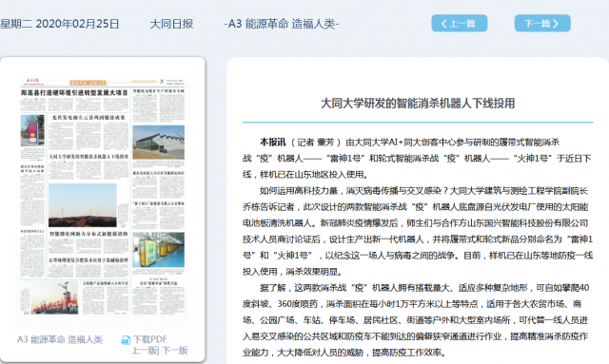The image size is (609, 364).
Task: Go to next page via 下一版
Action: (174, 351)
